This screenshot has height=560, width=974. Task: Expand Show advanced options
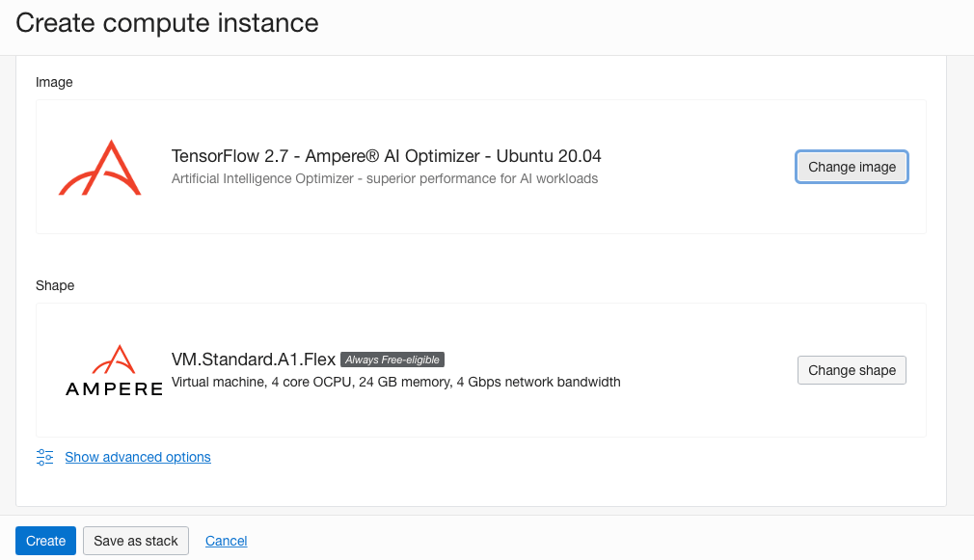137,456
